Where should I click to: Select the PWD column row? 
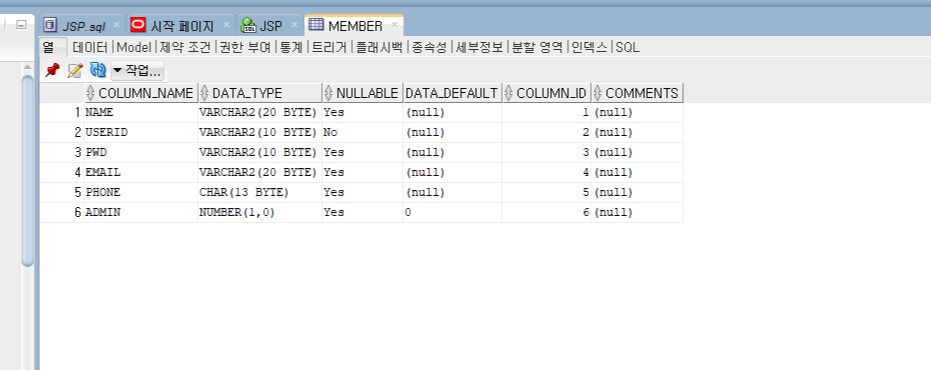tap(361, 153)
